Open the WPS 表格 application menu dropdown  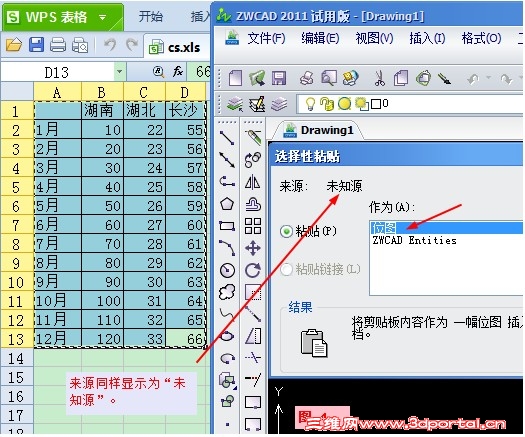coord(103,17)
